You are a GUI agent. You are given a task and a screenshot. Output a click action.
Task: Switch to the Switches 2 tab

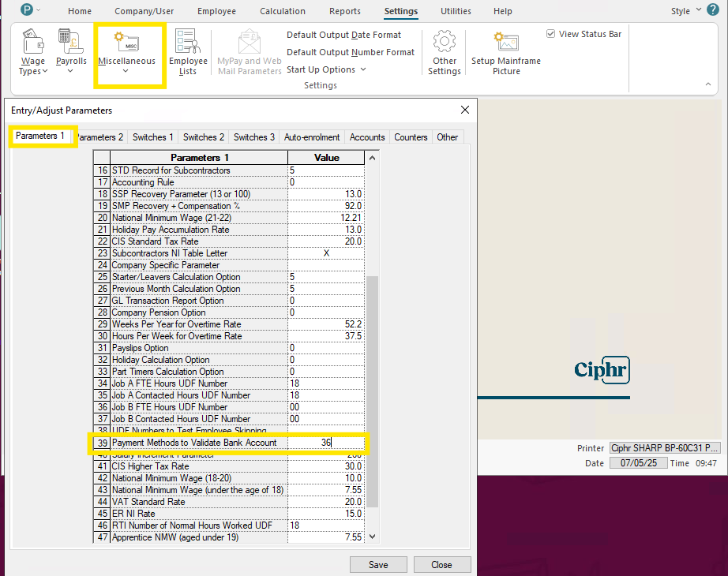pos(204,137)
